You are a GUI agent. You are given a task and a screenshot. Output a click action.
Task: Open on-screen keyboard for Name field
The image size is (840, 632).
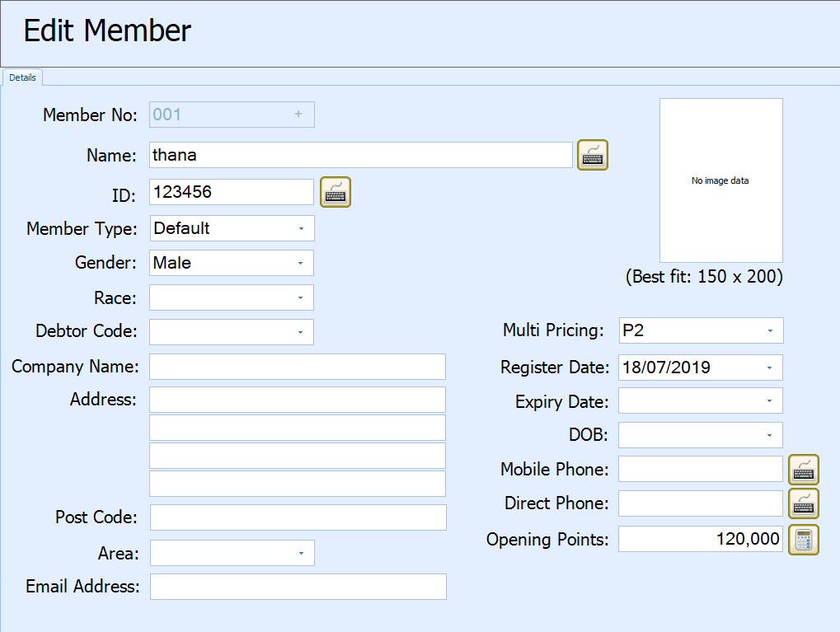(x=592, y=155)
